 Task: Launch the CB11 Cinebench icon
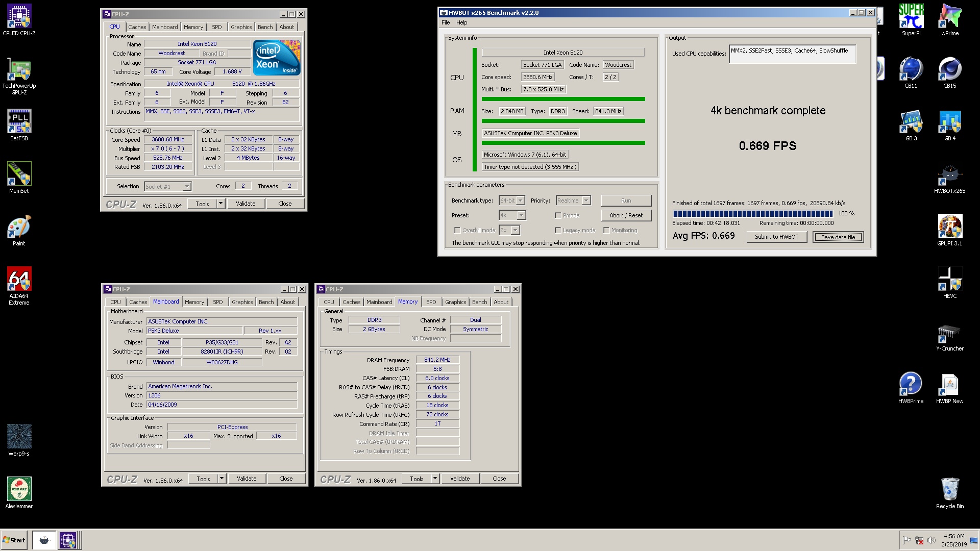click(x=911, y=72)
